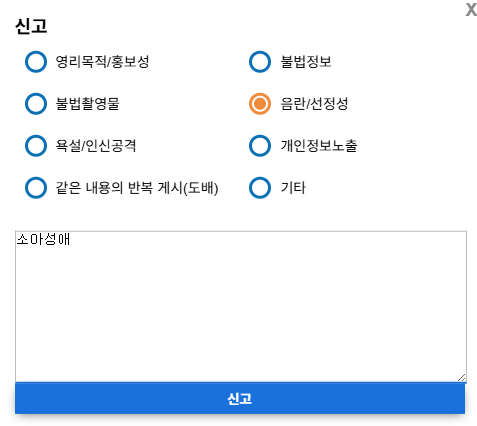This screenshot has width=477, height=426.
Task: Pick the 욕설/인신공격 radio button
Action: pyautogui.click(x=36, y=146)
